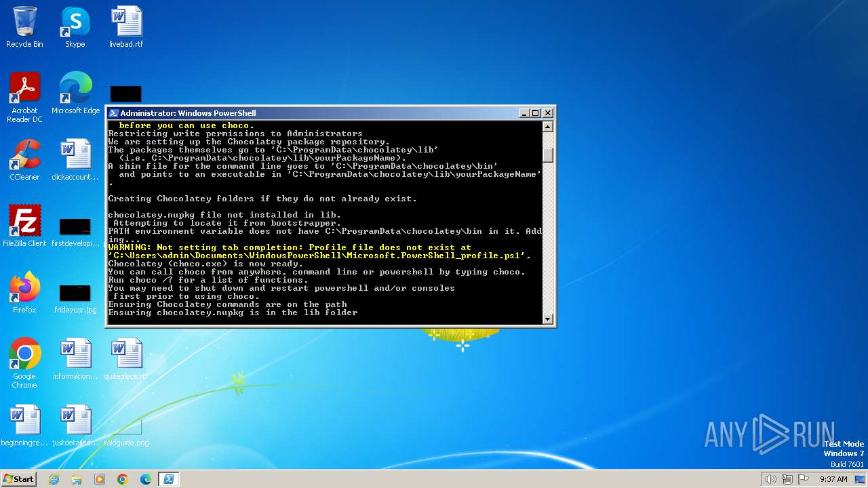The image size is (868, 488).
Task: Click 'Ensuring chocolatey.nupkg is in the lib folder'
Action: point(233,312)
